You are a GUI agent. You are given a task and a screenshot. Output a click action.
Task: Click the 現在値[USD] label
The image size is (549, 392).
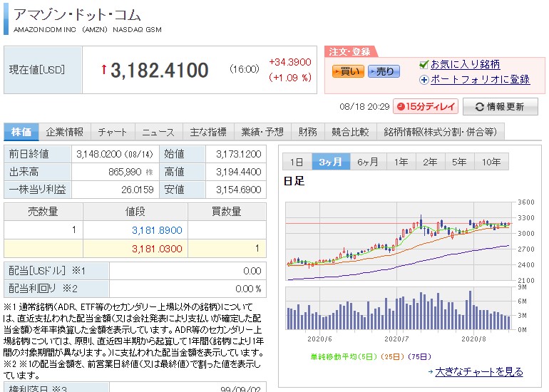pyautogui.click(x=37, y=70)
